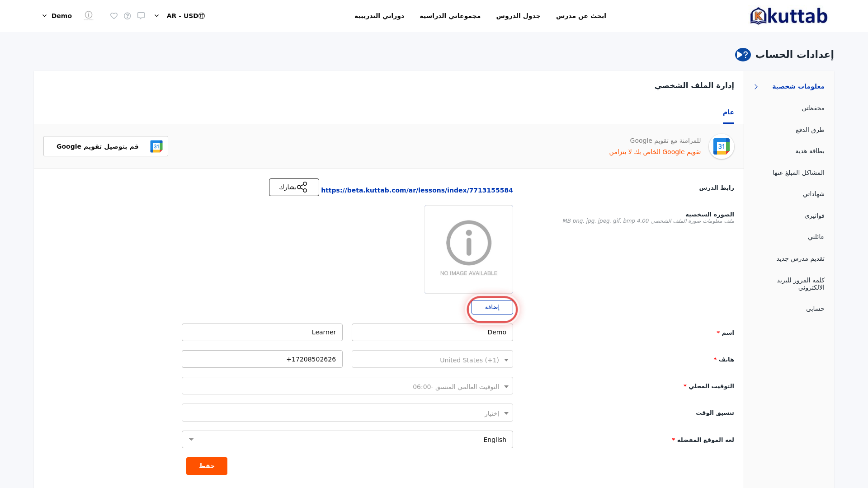Expand the time format dropdown

[347, 413]
